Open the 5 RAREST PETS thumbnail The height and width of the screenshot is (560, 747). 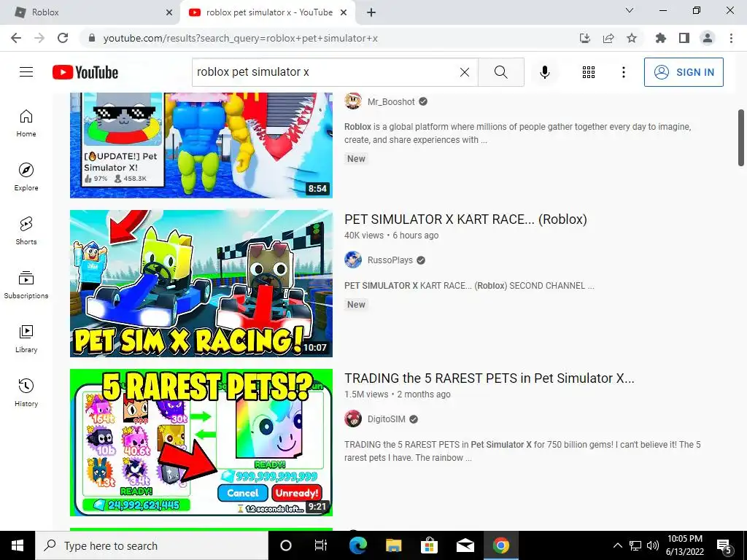[201, 443]
